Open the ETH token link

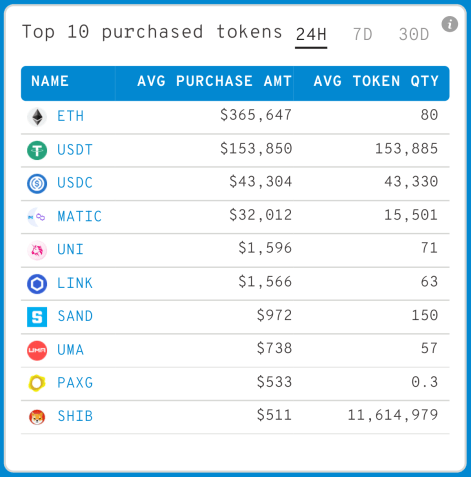pyautogui.click(x=70, y=116)
